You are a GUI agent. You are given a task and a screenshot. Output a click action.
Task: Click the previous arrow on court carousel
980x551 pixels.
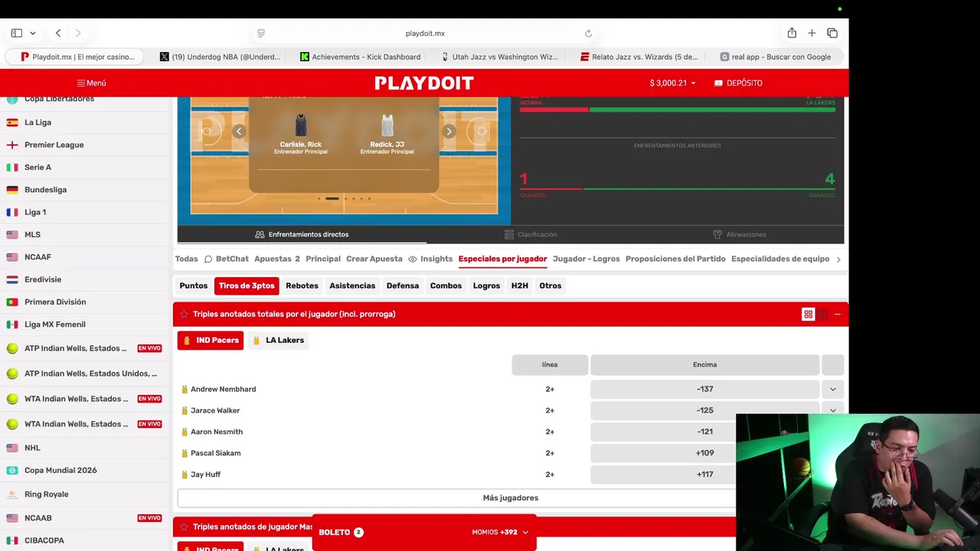click(239, 132)
